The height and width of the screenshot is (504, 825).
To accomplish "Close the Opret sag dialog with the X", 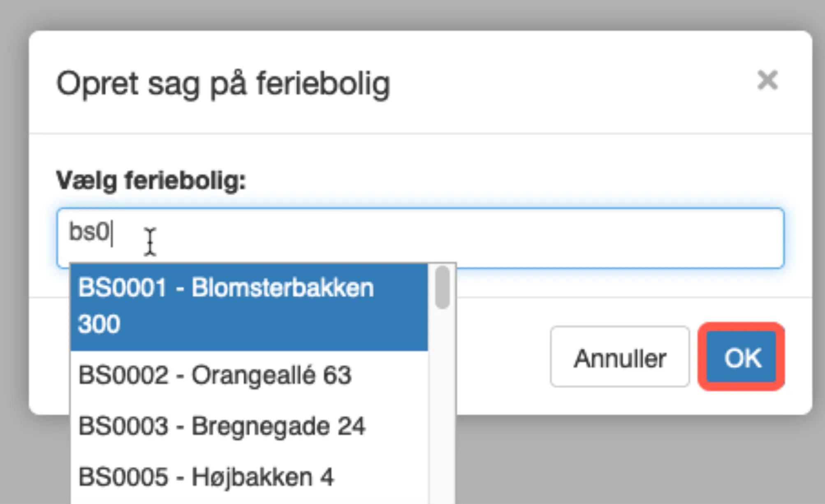I will tap(767, 81).
